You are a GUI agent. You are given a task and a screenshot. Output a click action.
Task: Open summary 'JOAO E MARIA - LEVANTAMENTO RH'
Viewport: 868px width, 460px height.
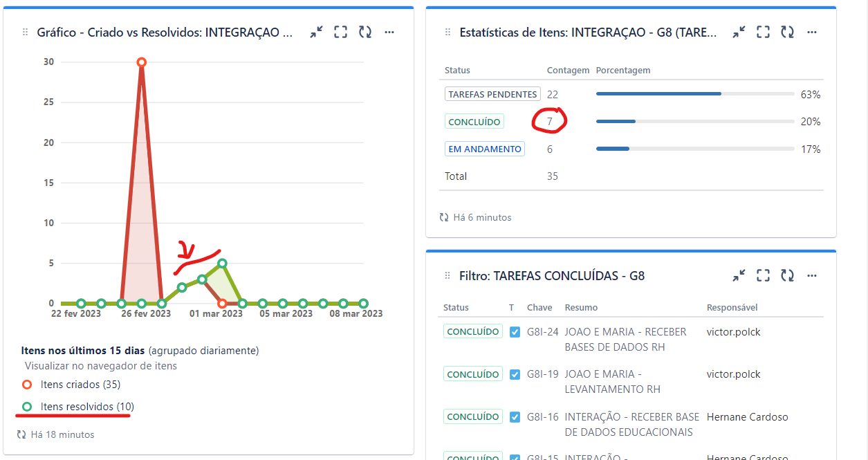pos(613,382)
